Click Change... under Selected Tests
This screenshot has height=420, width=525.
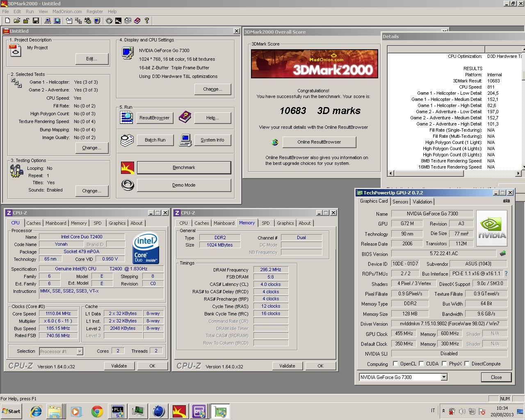(x=92, y=148)
